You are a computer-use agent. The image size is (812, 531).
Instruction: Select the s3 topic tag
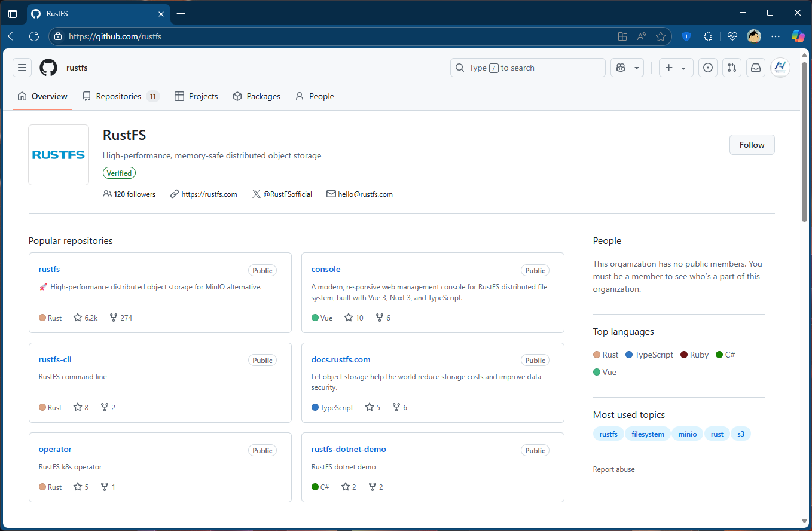pos(741,434)
